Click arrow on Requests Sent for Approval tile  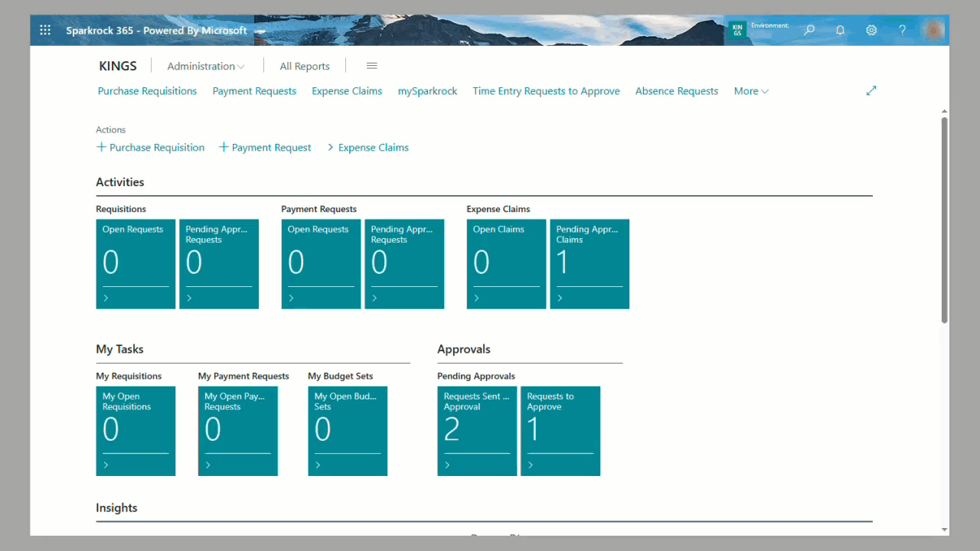point(447,465)
